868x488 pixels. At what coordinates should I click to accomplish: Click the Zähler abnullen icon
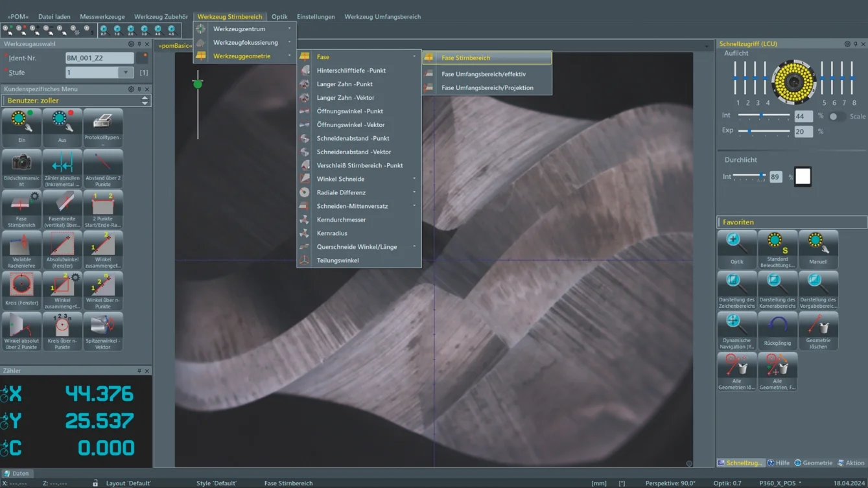62,163
